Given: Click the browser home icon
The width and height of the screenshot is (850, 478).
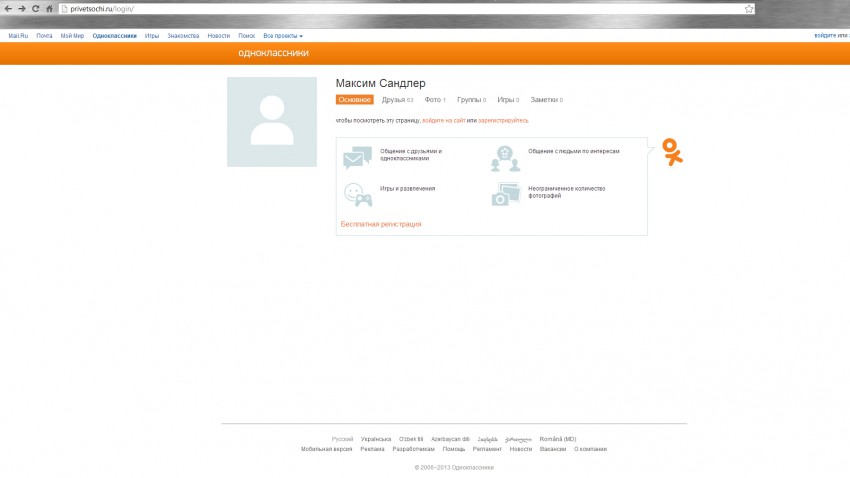Looking at the screenshot, I should pyautogui.click(x=49, y=8).
